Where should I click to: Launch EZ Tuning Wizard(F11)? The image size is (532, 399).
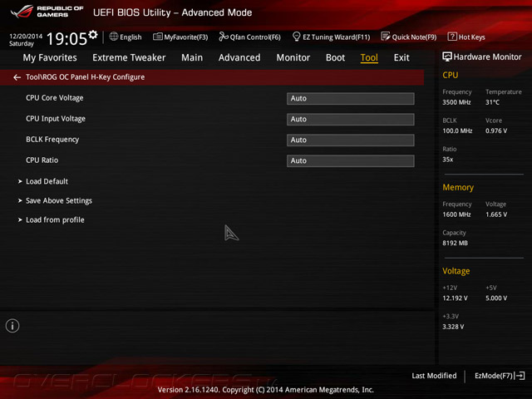click(331, 37)
